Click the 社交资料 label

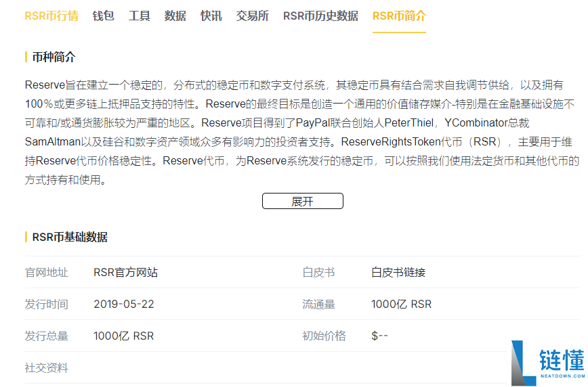[47, 368]
